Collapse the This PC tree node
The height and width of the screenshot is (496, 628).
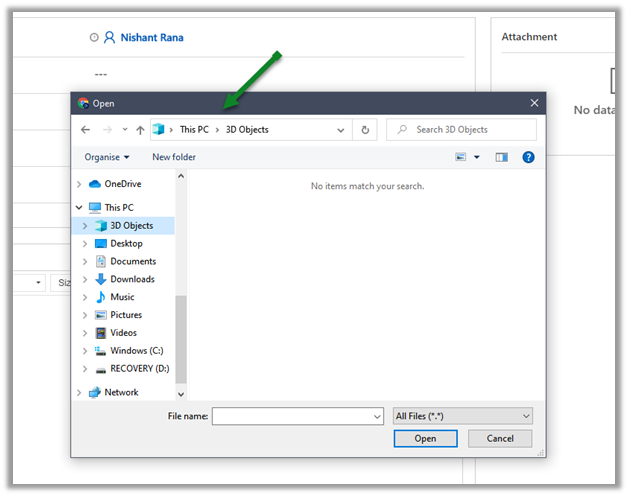coord(79,208)
